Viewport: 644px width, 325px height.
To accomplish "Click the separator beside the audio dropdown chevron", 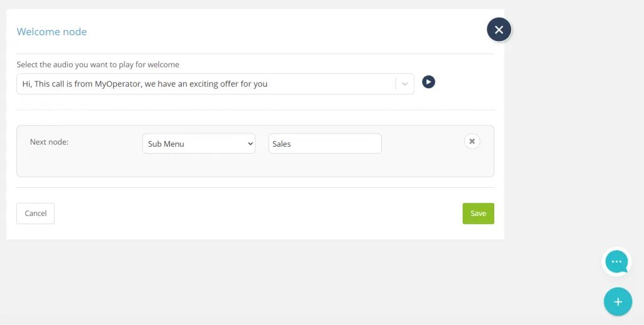I will [x=396, y=84].
